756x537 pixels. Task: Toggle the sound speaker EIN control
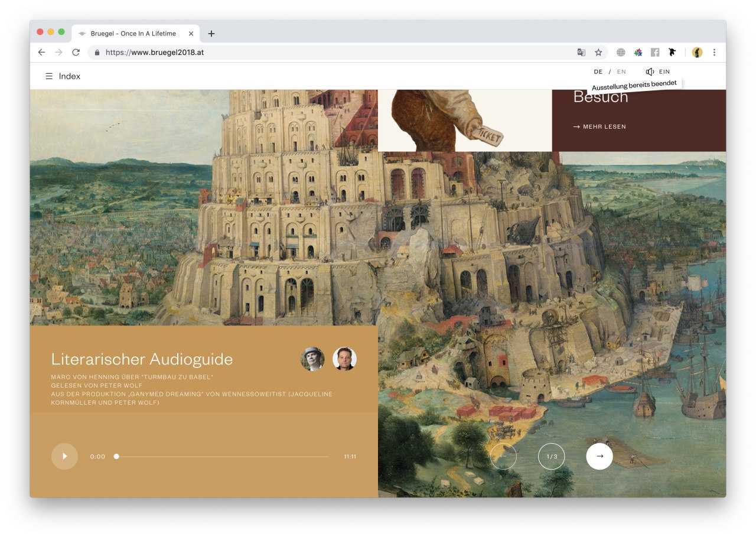[x=657, y=71]
